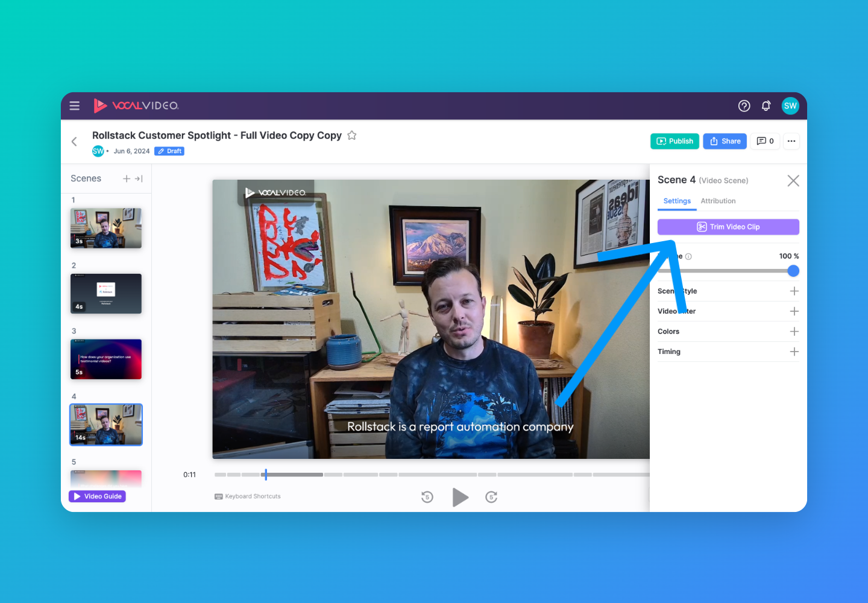Open the help question mark icon
The height and width of the screenshot is (603, 868).
pos(744,106)
